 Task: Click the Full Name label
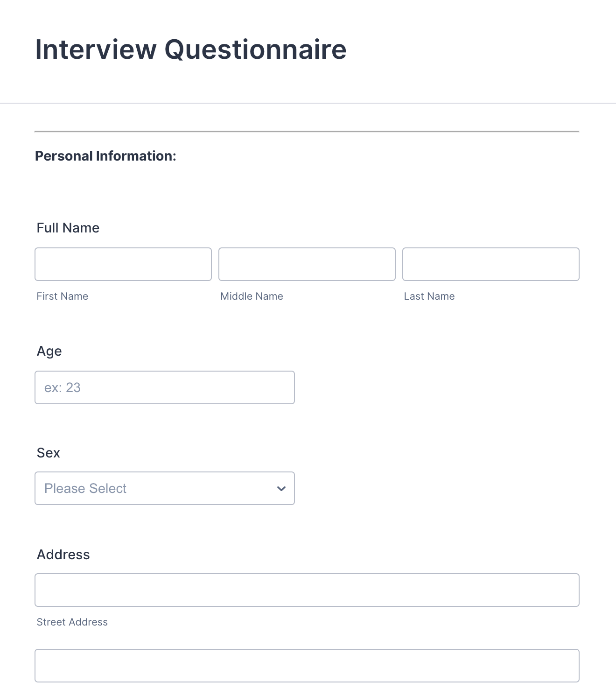coord(68,228)
